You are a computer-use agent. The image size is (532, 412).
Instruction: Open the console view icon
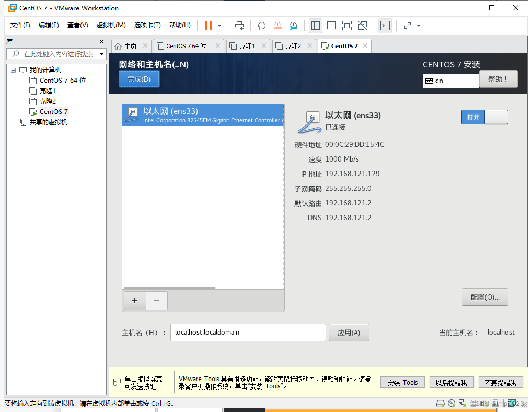385,26
